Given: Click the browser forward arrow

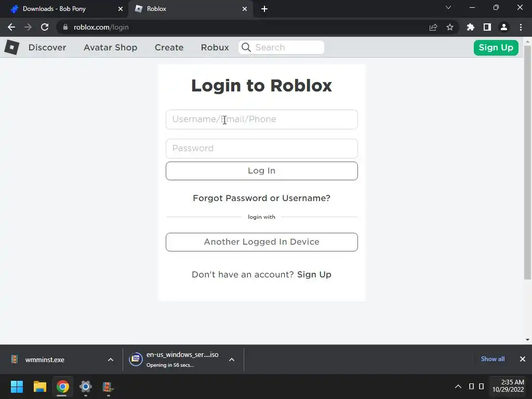Looking at the screenshot, I should 28,27.
